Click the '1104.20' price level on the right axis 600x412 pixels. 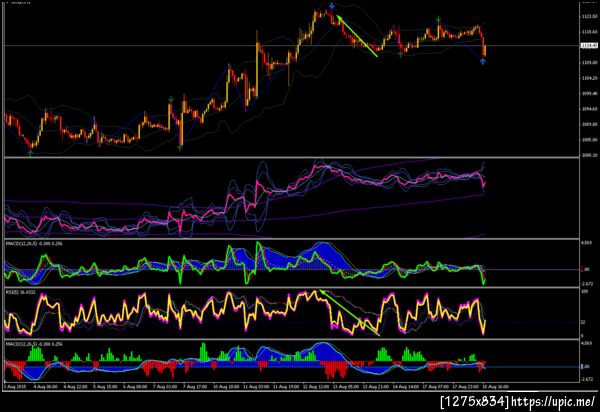point(589,78)
